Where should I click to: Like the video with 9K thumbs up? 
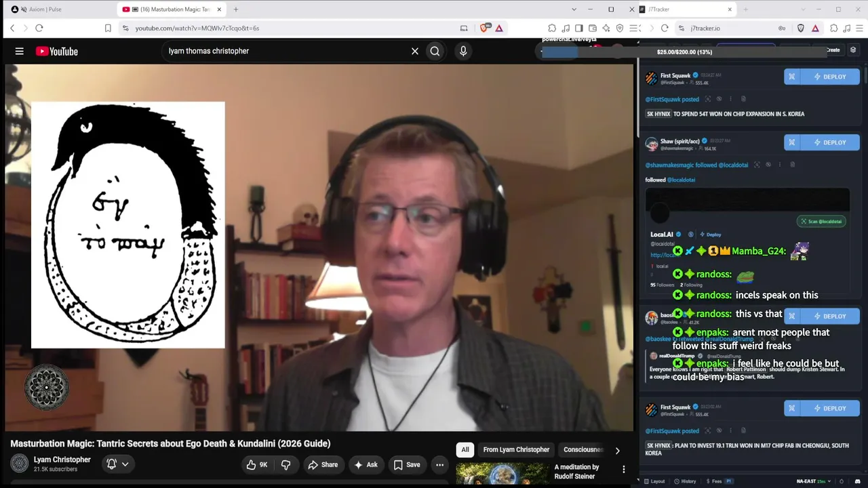coord(257,465)
